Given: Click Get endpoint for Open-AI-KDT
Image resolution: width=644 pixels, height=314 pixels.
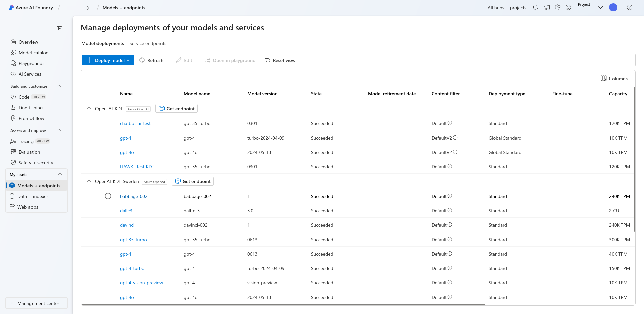Looking at the screenshot, I should (177, 109).
